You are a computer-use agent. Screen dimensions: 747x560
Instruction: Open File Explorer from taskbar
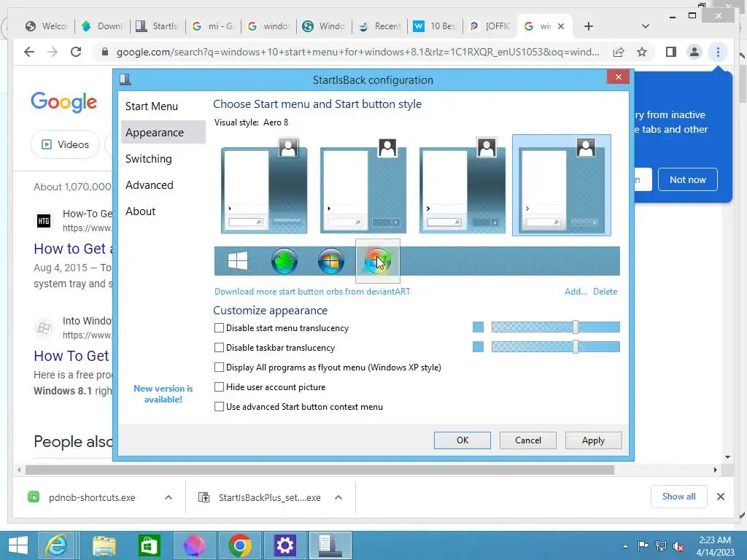pyautogui.click(x=104, y=545)
